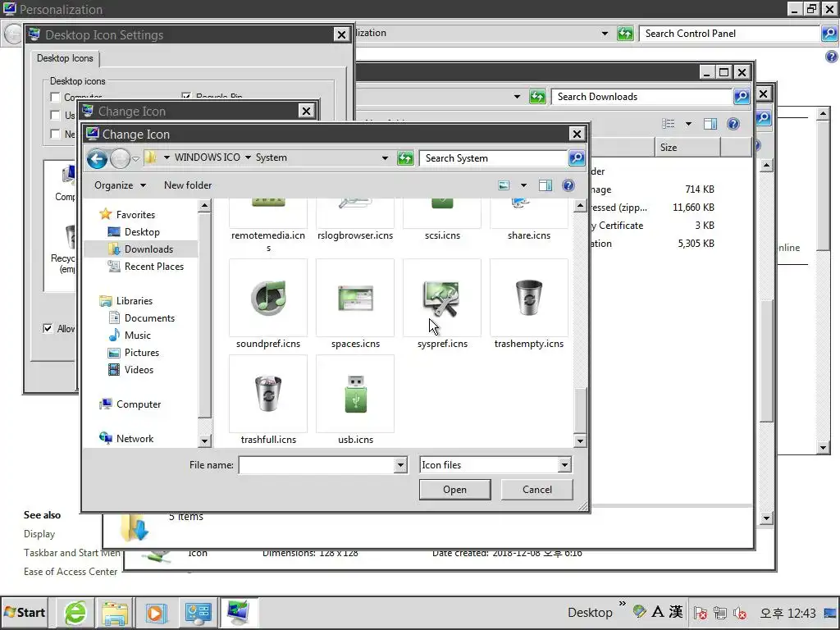Click the Open button
The height and width of the screenshot is (630, 840).
[x=454, y=490]
